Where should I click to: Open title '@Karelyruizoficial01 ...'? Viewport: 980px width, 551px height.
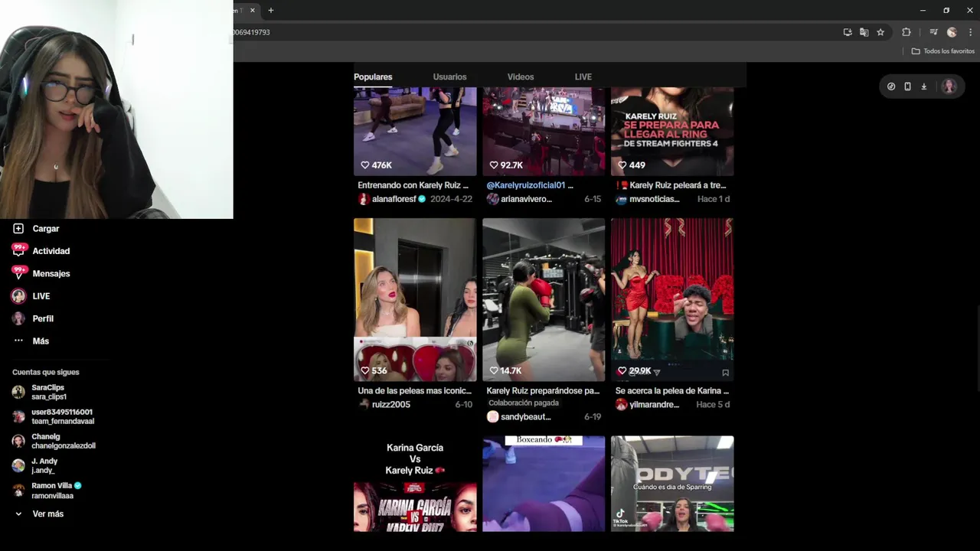[x=530, y=185]
